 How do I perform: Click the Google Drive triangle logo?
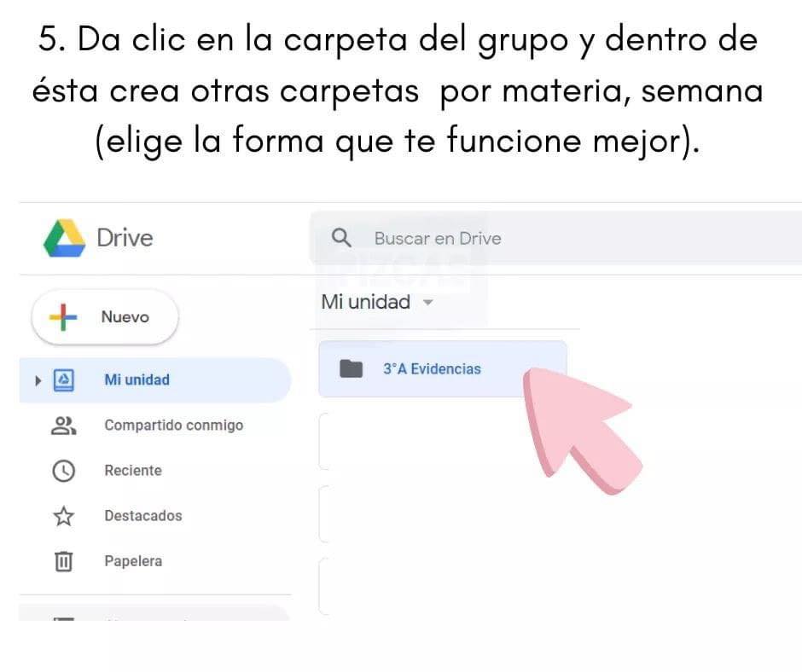pos(64,238)
